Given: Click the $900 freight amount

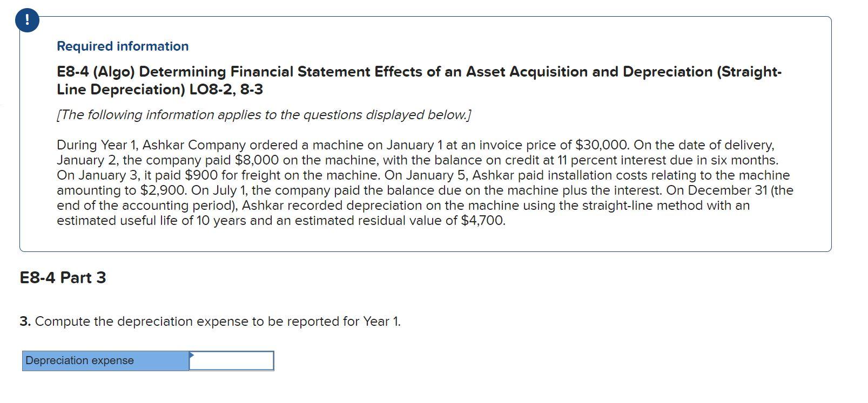Looking at the screenshot, I should (x=200, y=175).
